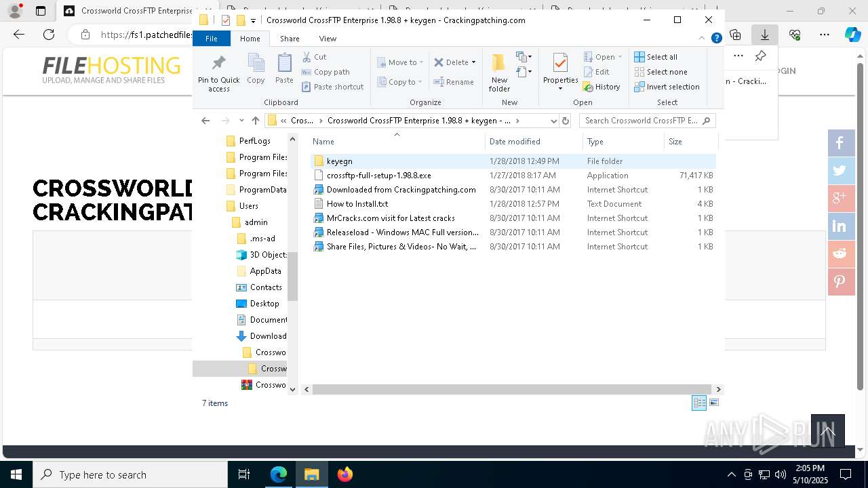This screenshot has height=488, width=868.
Task: Switch to View ribbon tab
Action: point(328,39)
